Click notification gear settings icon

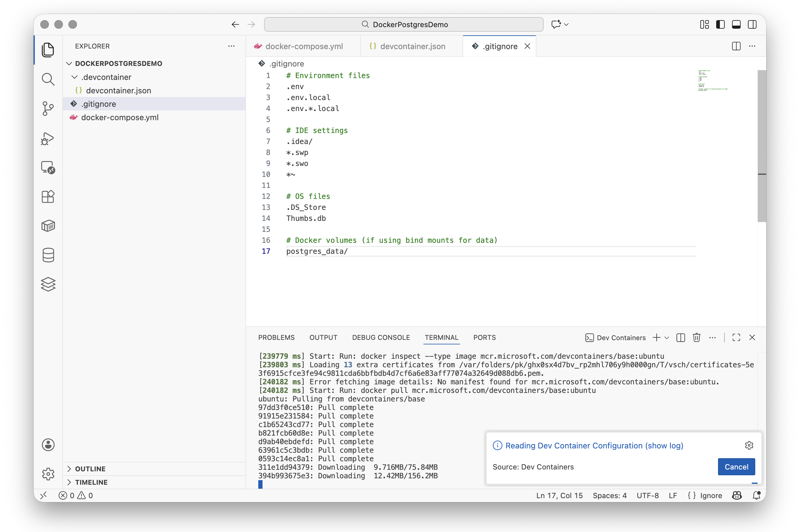[749, 445]
